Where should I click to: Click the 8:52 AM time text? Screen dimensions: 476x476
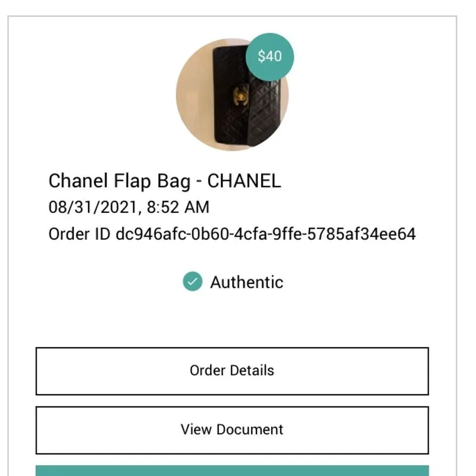click(x=177, y=207)
